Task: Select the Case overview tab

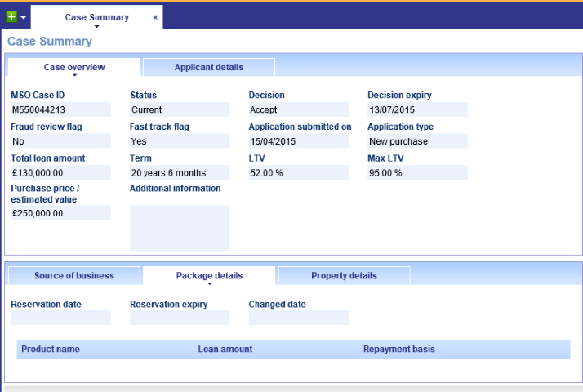Action: click(x=73, y=67)
